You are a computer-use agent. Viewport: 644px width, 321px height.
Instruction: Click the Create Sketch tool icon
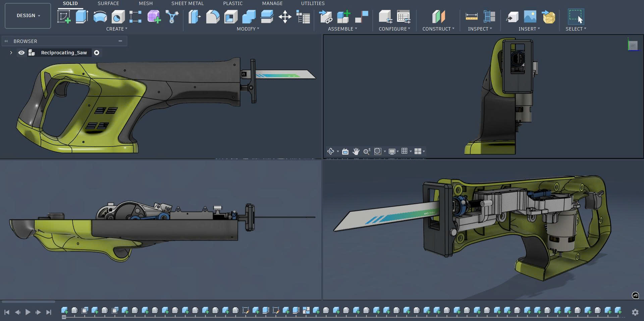tap(64, 16)
